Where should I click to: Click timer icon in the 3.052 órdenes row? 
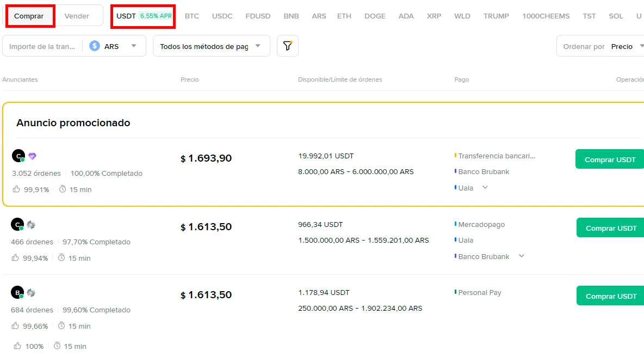63,189
